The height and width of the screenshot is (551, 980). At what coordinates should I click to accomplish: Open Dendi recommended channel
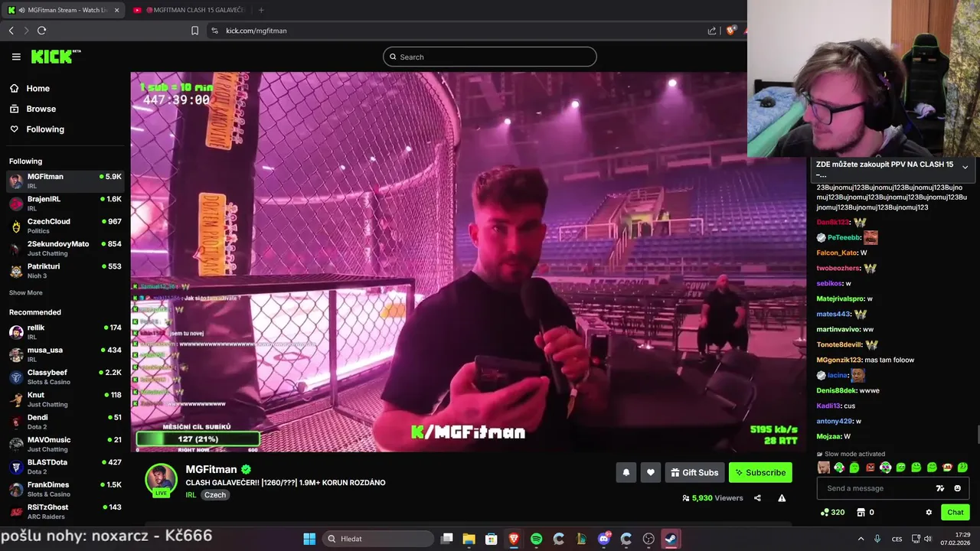65,422
